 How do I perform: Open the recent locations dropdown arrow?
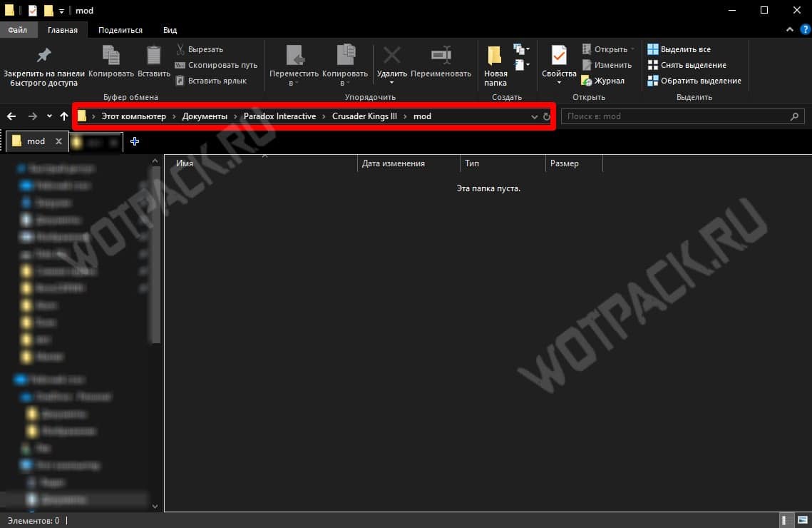pos(49,116)
